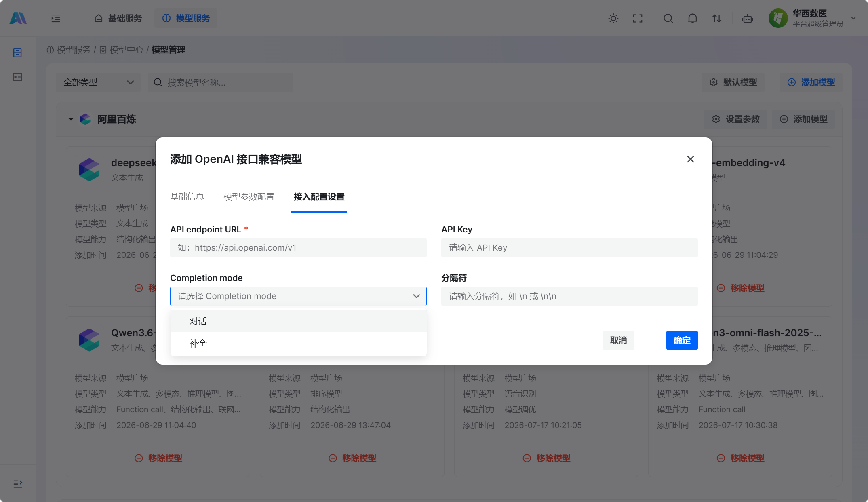This screenshot has height=502, width=868.
Task: Click the Completion mode dropdown arrow
Action: click(417, 296)
